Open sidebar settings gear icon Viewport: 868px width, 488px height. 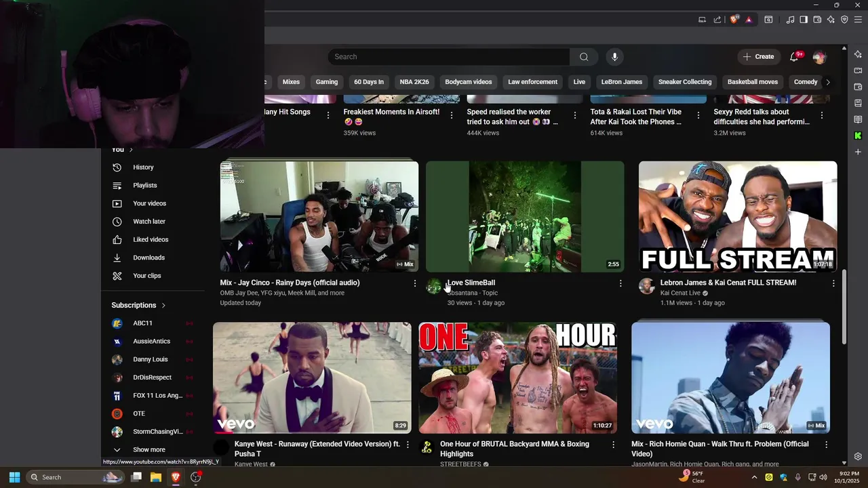coord(858,456)
